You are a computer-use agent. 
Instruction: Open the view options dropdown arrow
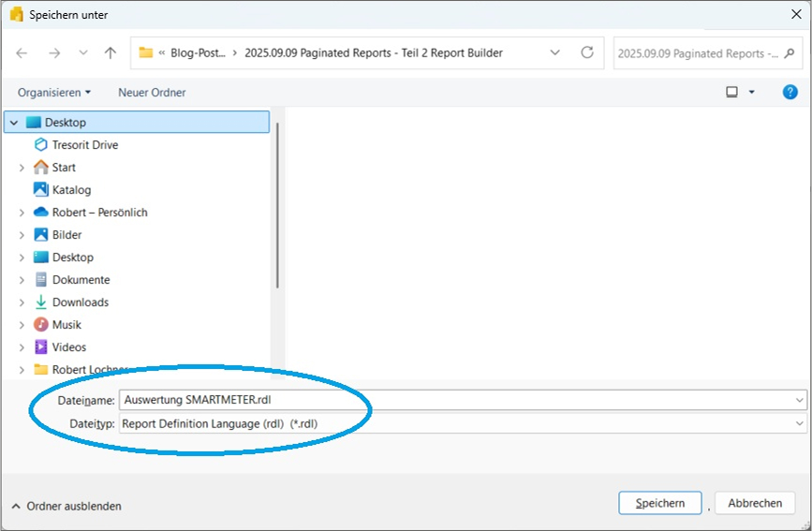(751, 93)
